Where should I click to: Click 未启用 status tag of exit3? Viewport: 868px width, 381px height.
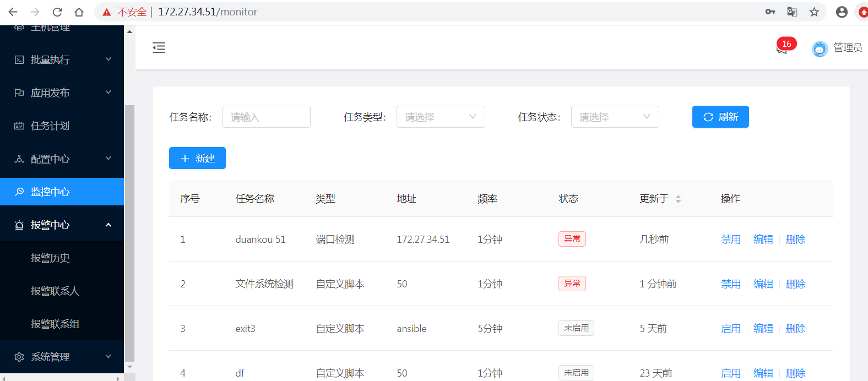pos(576,328)
